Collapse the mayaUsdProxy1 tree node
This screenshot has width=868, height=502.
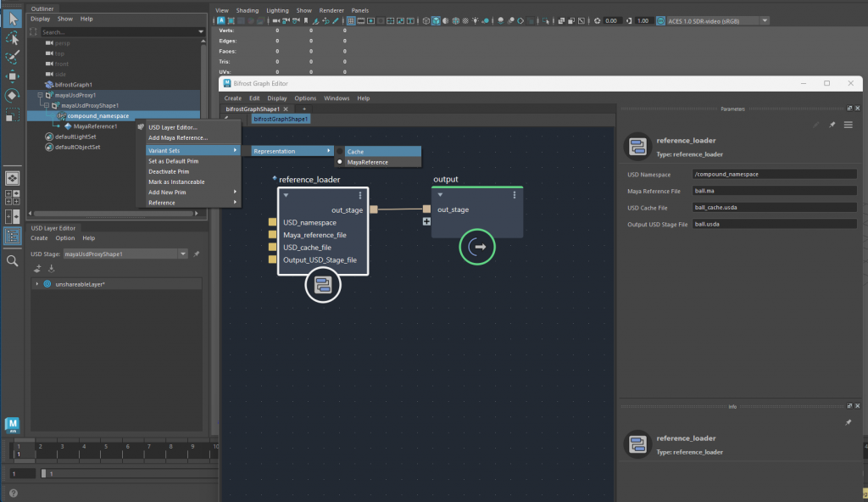click(39, 96)
